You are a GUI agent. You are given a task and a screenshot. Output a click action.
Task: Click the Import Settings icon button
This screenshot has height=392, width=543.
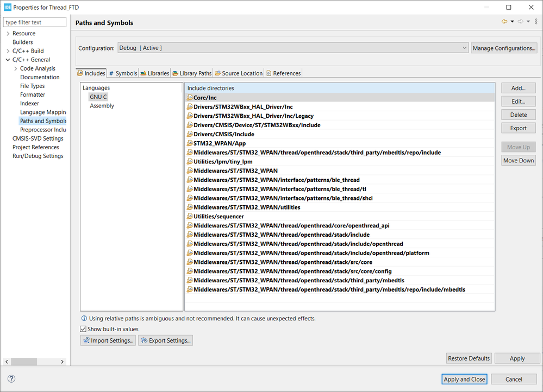(x=108, y=340)
